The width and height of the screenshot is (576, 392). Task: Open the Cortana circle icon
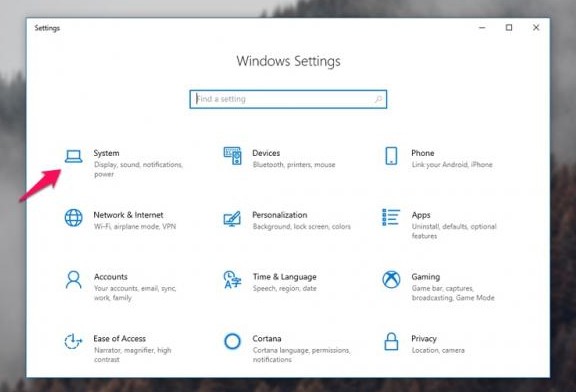point(233,341)
